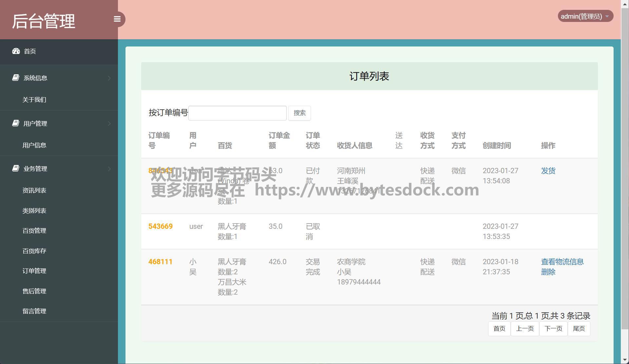Collapse the 业务管理 menu chevron
The image size is (629, 364).
coord(109,169)
